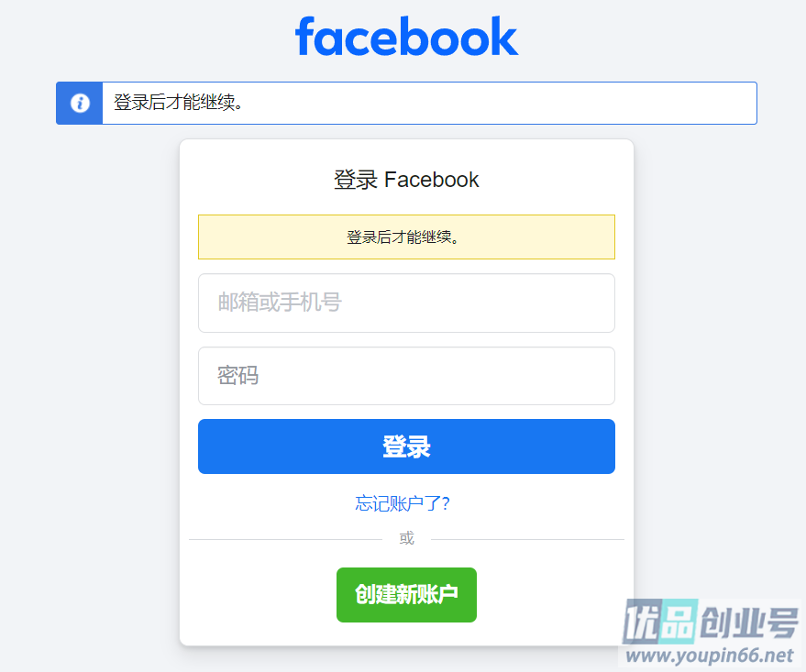Click the letter f in the facebook logo
The image size is (806, 672).
coord(304,36)
